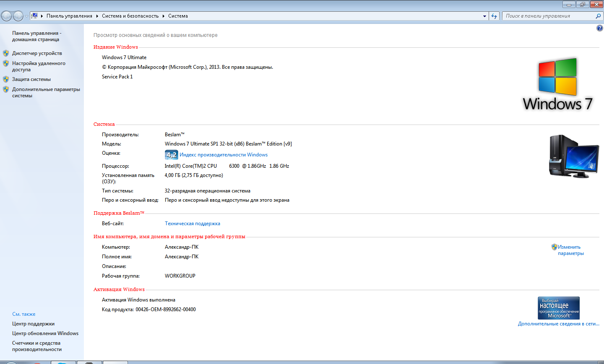The image size is (604, 364).
Task: Expand breadcrumb arrow before 'Панель управления'
Action: point(42,16)
